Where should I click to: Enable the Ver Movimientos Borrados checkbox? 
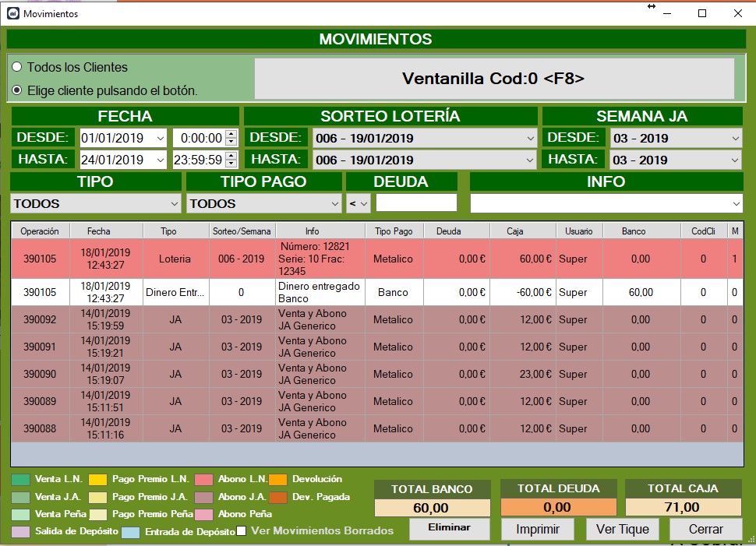point(241,530)
